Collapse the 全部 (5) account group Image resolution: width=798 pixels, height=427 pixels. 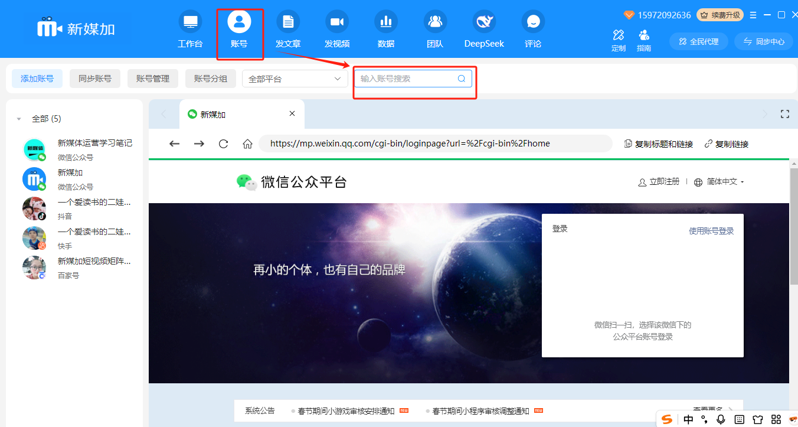tap(19, 119)
